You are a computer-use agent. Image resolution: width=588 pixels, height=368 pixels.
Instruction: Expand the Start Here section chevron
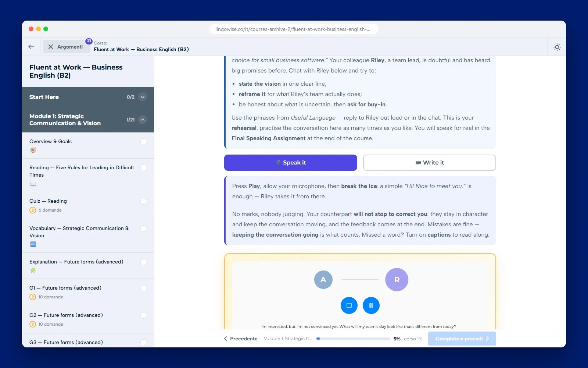[x=143, y=97]
